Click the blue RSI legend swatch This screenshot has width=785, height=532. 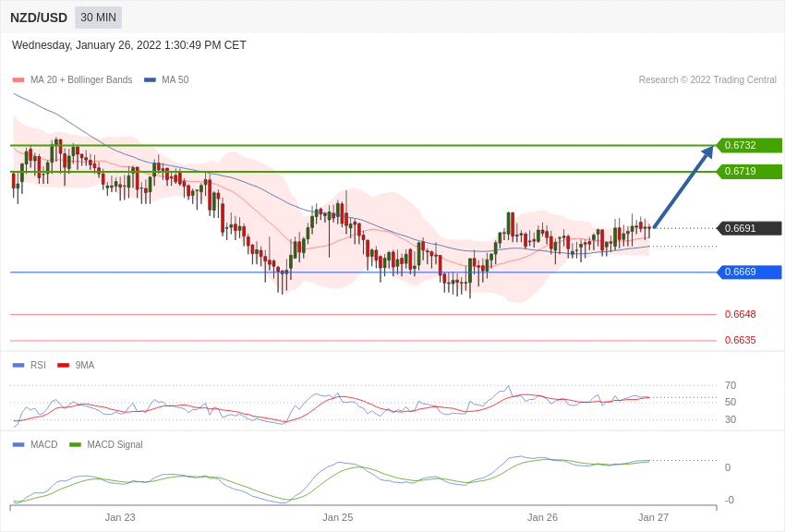18,366
